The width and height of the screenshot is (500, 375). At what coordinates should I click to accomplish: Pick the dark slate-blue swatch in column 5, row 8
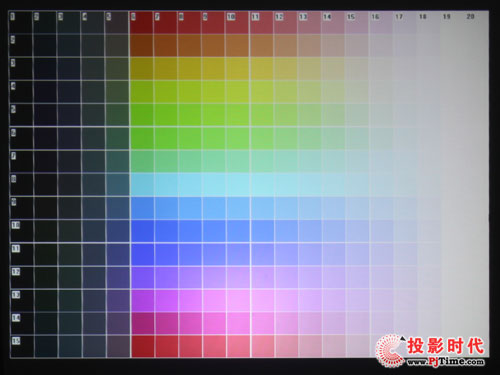pos(118,184)
